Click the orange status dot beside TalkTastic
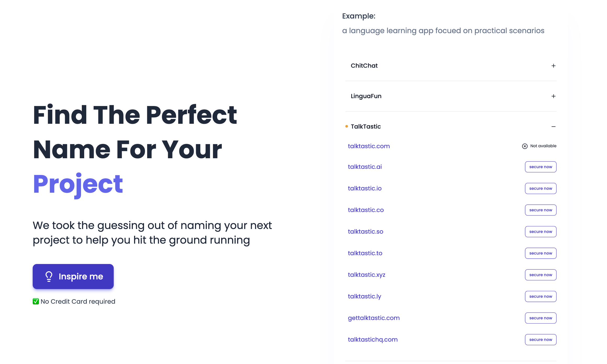This screenshot has height=364, width=607. click(x=346, y=126)
